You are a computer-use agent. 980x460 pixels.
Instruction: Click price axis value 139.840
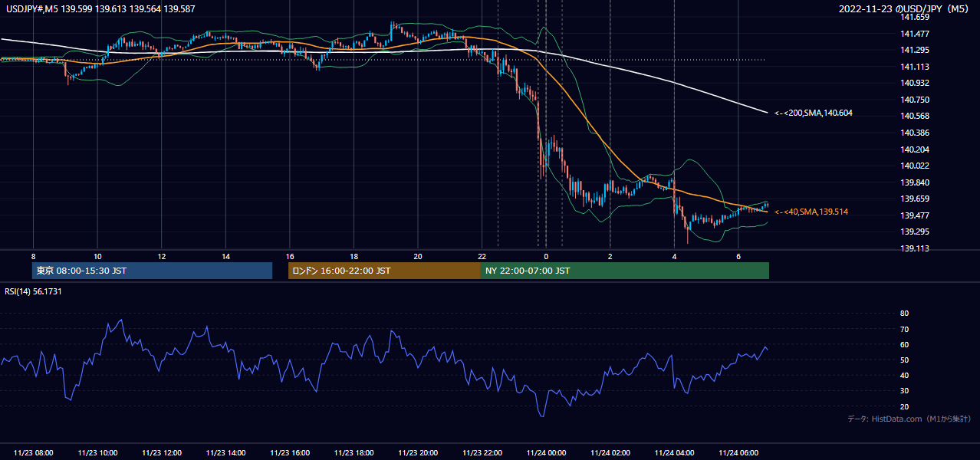point(916,182)
